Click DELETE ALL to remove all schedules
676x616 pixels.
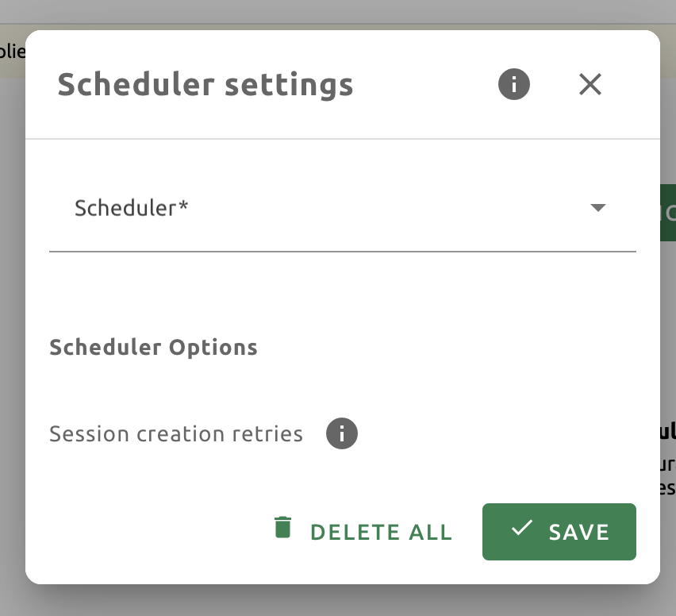coord(381,532)
